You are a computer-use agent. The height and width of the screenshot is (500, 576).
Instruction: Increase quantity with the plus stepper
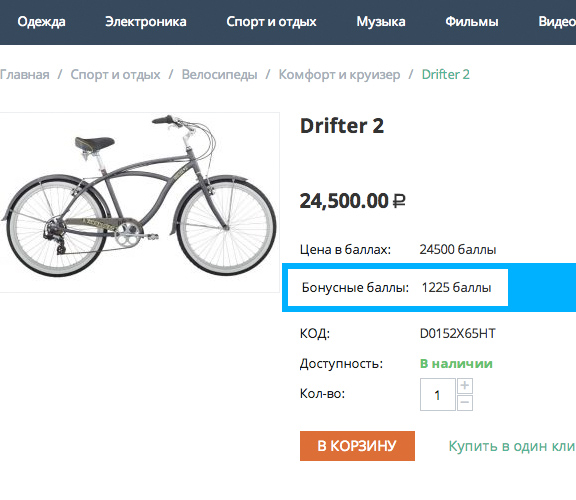coord(465,386)
